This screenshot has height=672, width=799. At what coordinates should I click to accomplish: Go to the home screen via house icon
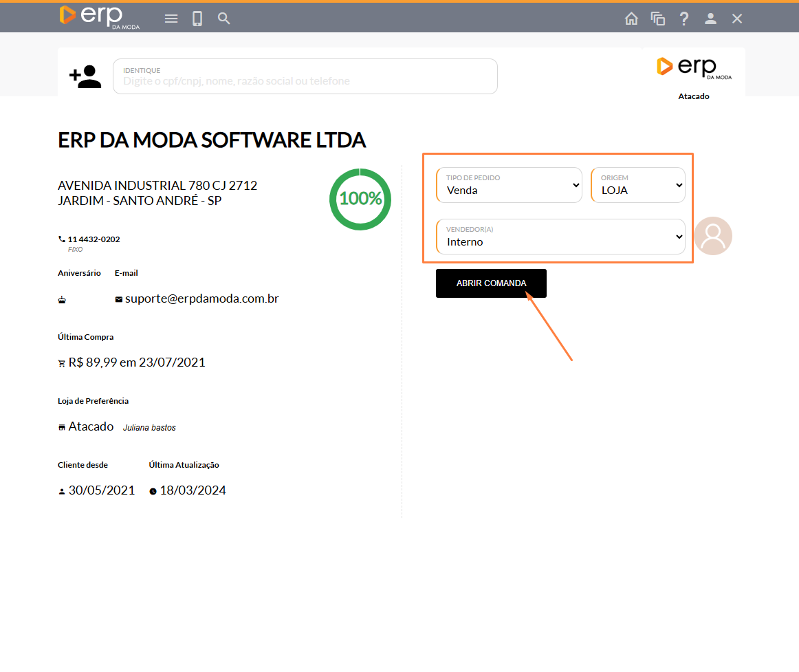(x=631, y=19)
